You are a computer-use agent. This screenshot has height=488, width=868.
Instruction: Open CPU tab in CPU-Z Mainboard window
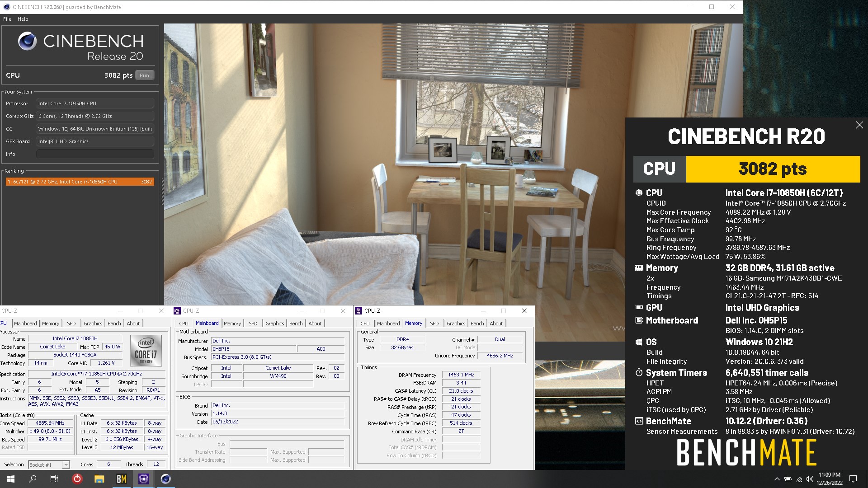tap(184, 324)
